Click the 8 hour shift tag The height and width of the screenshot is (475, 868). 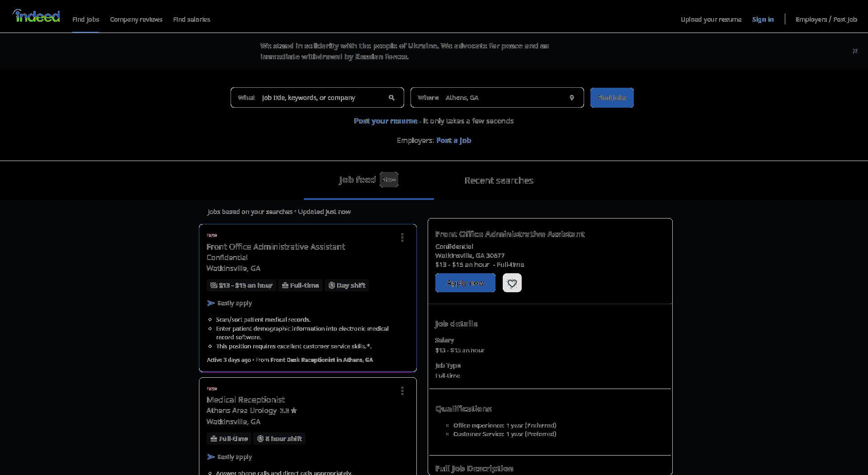tap(279, 439)
